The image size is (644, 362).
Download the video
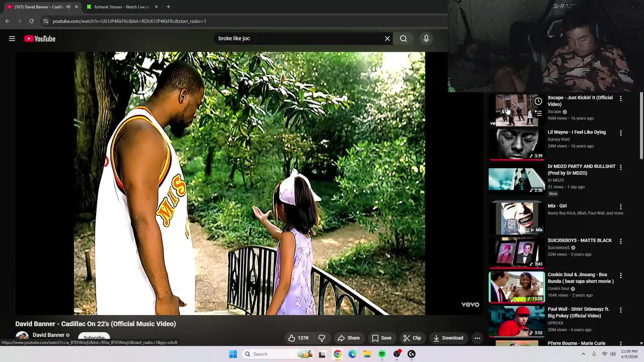pyautogui.click(x=448, y=338)
